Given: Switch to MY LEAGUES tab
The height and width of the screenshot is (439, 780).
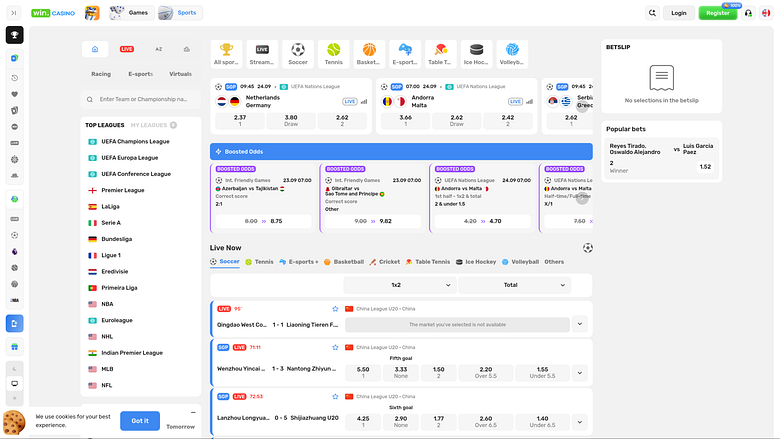Looking at the screenshot, I should [x=153, y=125].
